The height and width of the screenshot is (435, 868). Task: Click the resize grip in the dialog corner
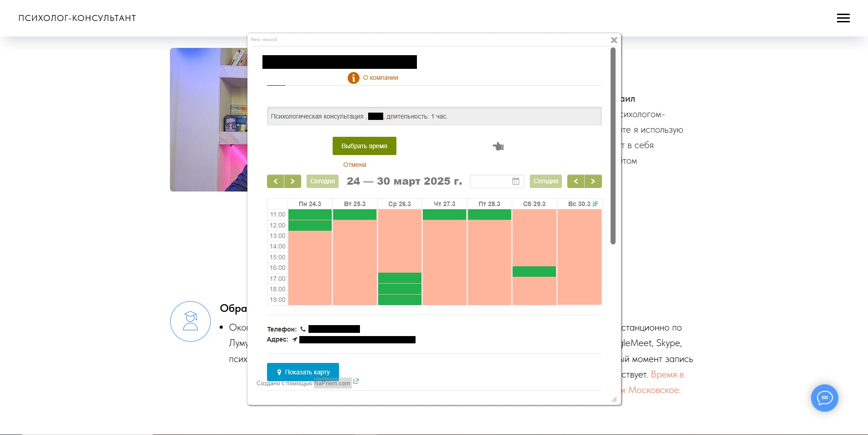click(614, 399)
